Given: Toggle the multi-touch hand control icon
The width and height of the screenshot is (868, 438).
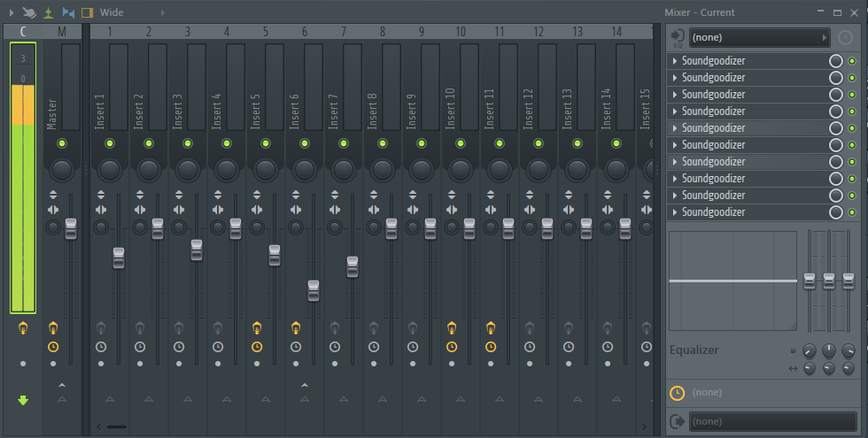Looking at the screenshot, I should (28, 12).
